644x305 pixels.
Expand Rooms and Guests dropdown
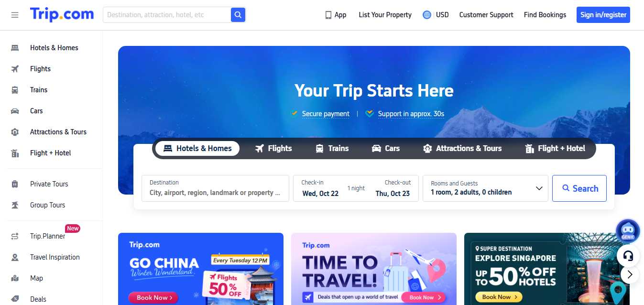[485, 188]
